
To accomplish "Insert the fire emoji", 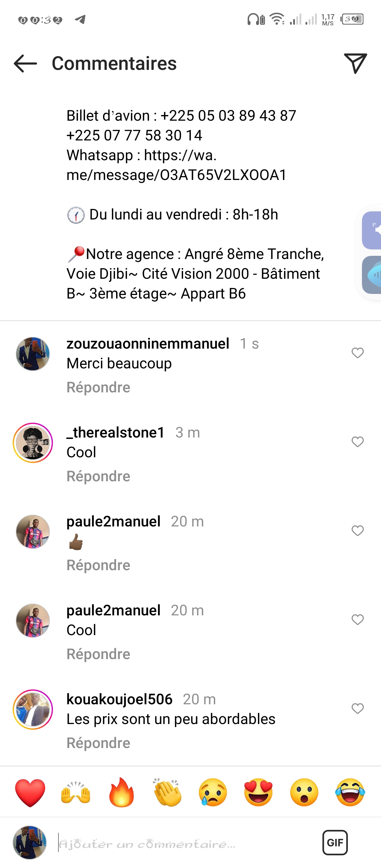I will pos(121,792).
